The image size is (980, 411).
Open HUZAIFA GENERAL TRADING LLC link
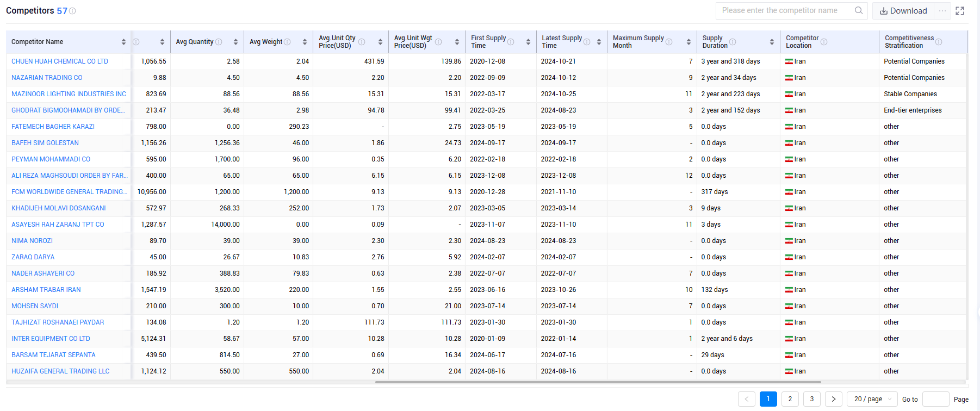[60, 371]
